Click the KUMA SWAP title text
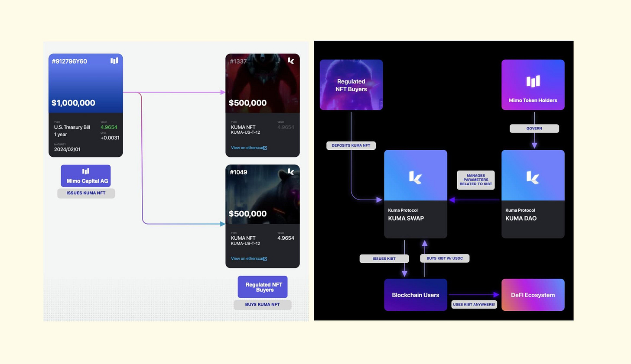Image resolution: width=631 pixels, height=364 pixels. (406, 219)
